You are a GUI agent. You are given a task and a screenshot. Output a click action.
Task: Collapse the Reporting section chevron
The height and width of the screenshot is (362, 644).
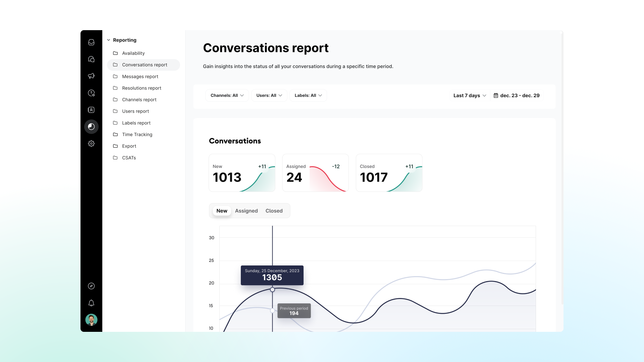click(x=109, y=40)
